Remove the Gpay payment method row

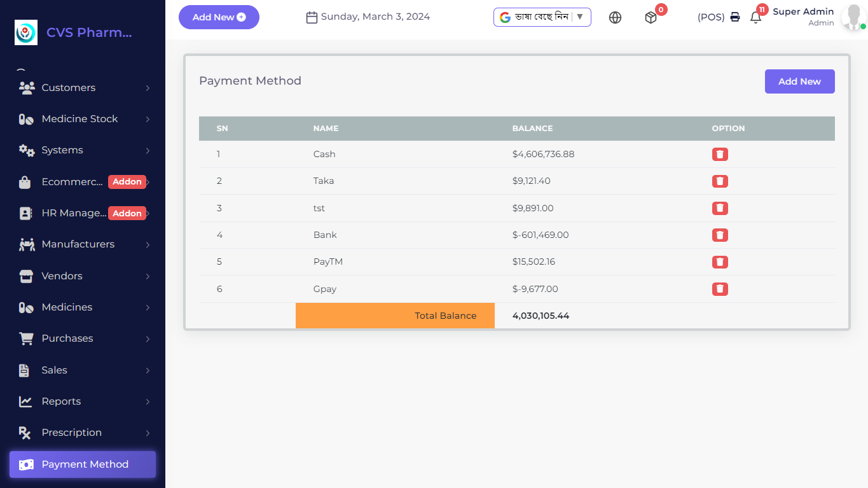[x=720, y=289]
